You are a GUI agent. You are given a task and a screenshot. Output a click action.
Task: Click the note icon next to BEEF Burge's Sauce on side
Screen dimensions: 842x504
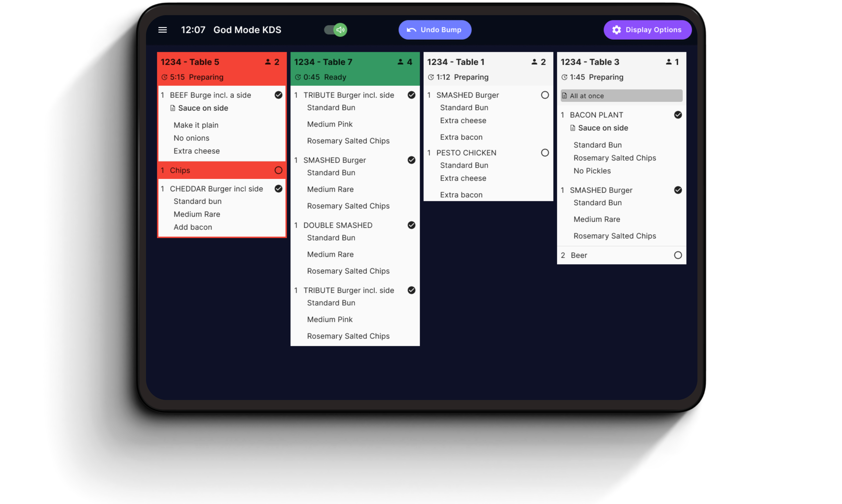(173, 108)
